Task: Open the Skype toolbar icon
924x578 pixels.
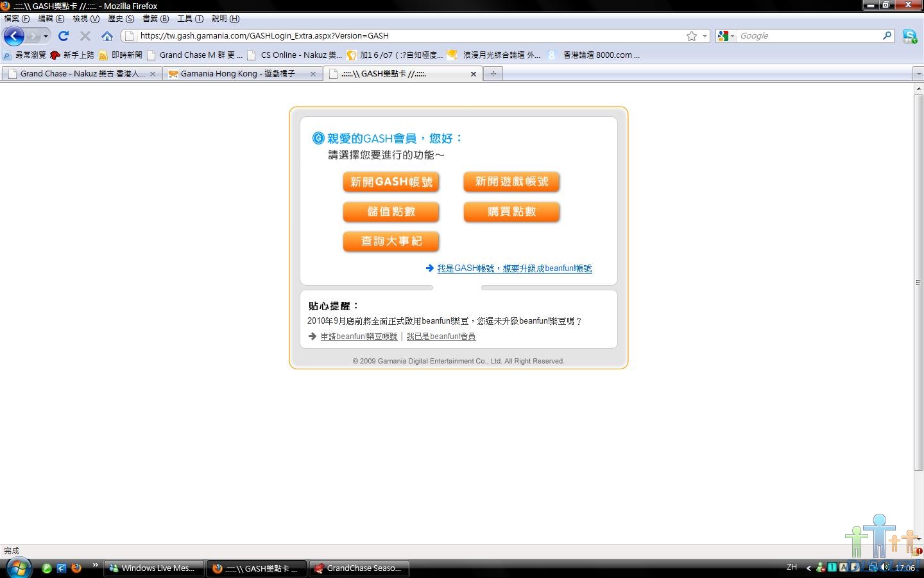Action: point(909,36)
